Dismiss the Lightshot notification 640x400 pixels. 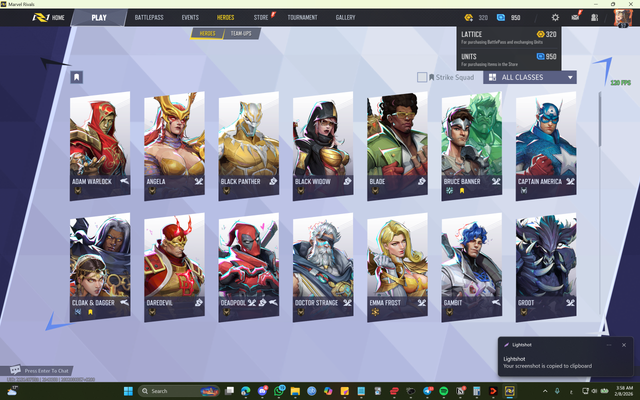[624, 345]
